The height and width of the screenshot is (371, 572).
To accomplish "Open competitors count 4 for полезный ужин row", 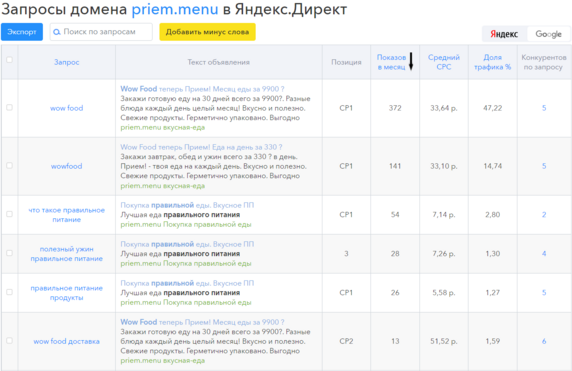I will click(544, 254).
